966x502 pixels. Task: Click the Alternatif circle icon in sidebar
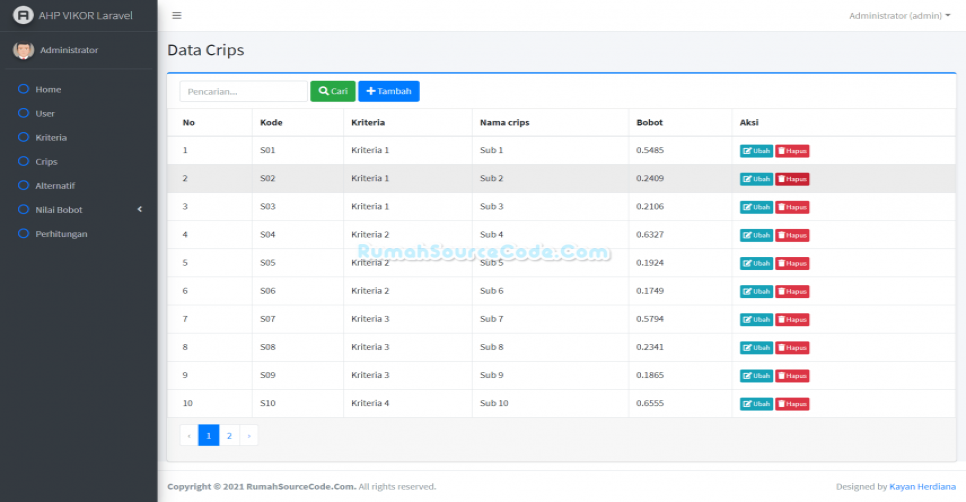[24, 185]
